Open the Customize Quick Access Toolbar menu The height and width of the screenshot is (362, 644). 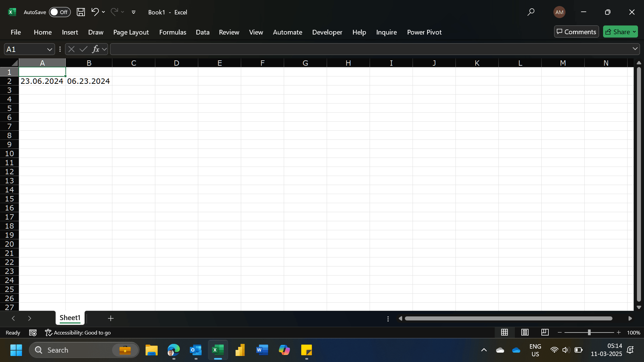tap(133, 12)
